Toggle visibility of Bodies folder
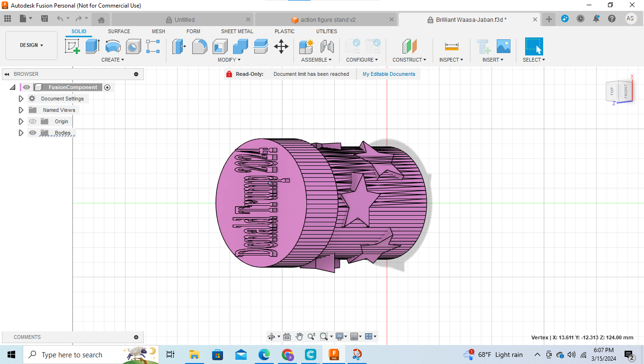This screenshot has width=644, height=364. 33,133
